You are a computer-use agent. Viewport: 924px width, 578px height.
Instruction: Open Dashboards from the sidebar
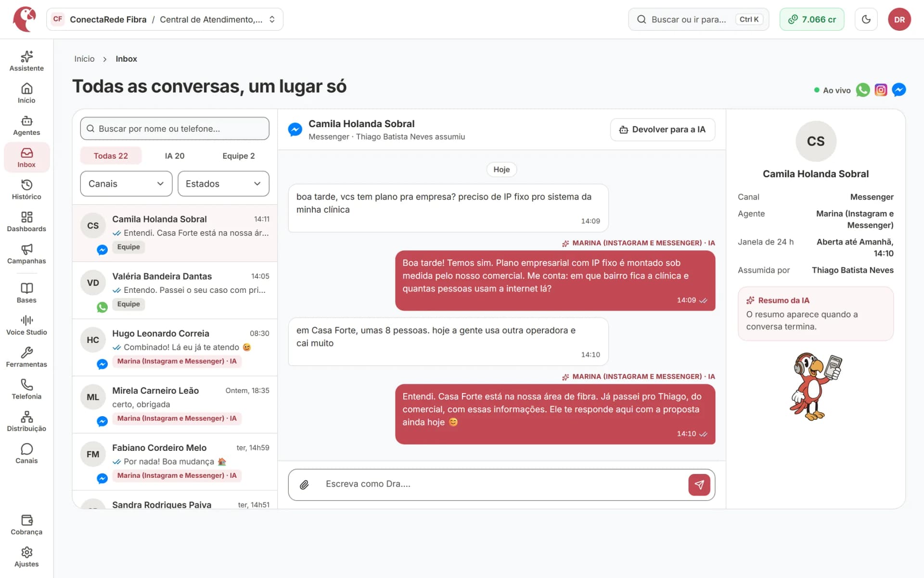26,222
